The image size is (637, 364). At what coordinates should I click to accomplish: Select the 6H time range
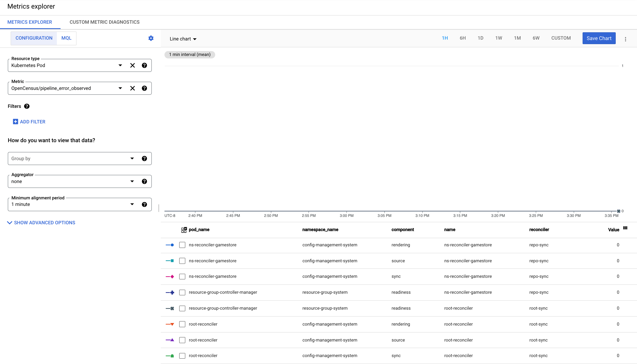coord(462,38)
